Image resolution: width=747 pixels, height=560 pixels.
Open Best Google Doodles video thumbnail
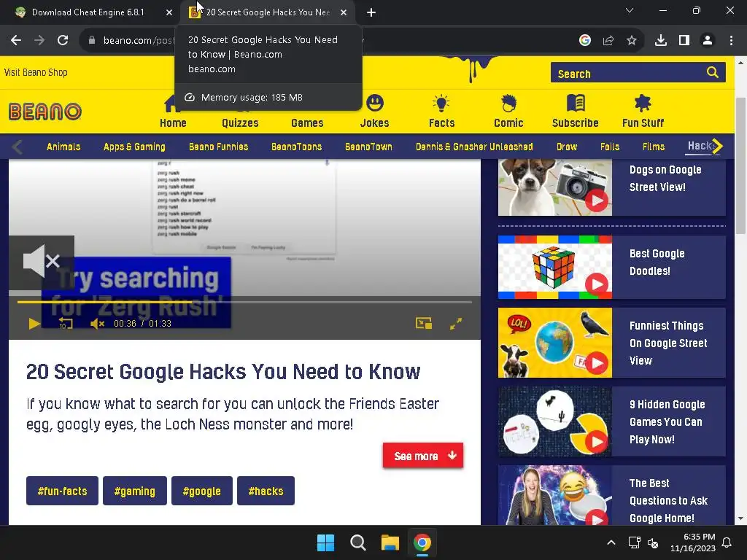[x=555, y=267]
